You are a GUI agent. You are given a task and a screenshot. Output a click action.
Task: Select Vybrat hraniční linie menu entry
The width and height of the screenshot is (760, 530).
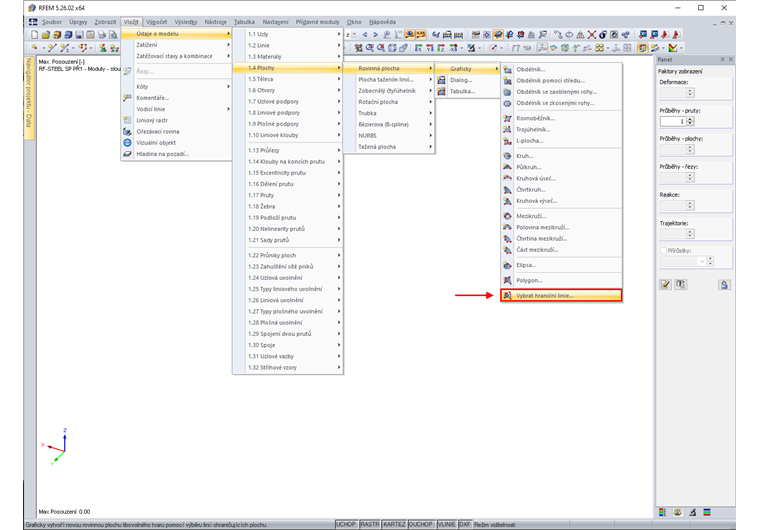561,295
